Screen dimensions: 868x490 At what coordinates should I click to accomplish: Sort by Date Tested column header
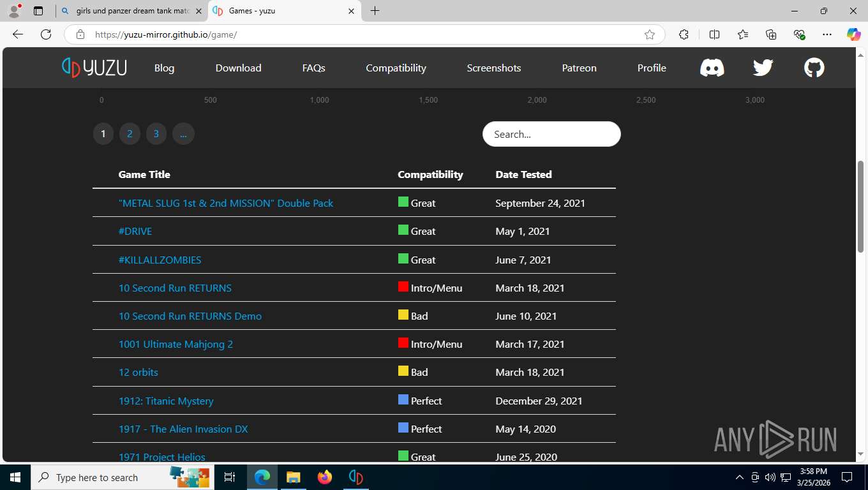pyautogui.click(x=523, y=174)
